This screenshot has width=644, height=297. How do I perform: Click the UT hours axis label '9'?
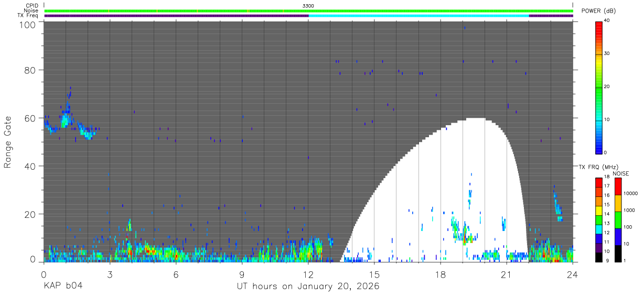242,274
